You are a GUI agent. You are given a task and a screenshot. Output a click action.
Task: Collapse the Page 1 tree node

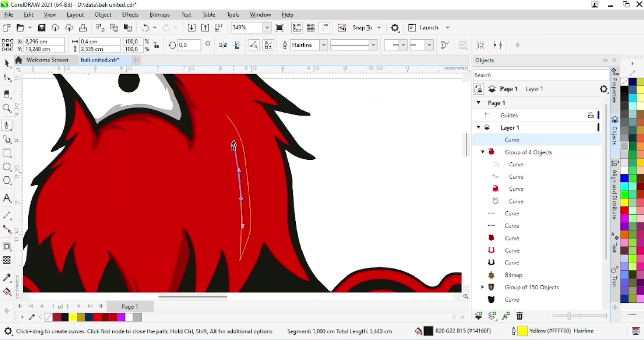click(x=479, y=103)
